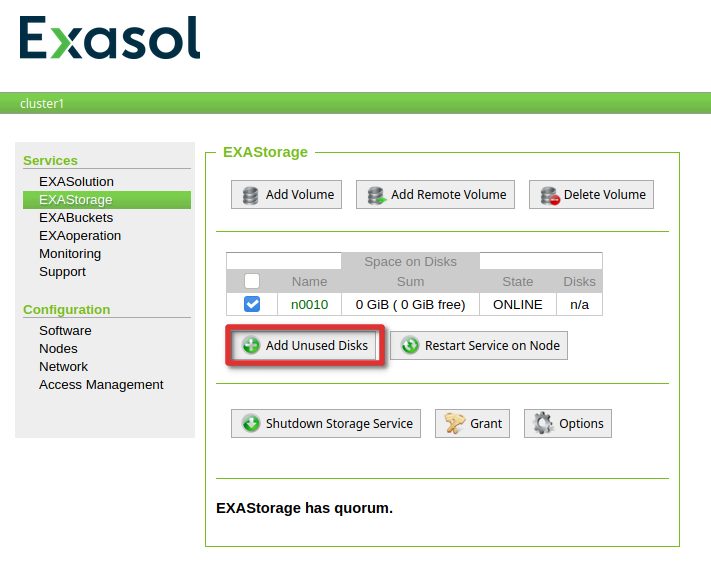
Task: Click the Disks column header
Action: tap(579, 281)
